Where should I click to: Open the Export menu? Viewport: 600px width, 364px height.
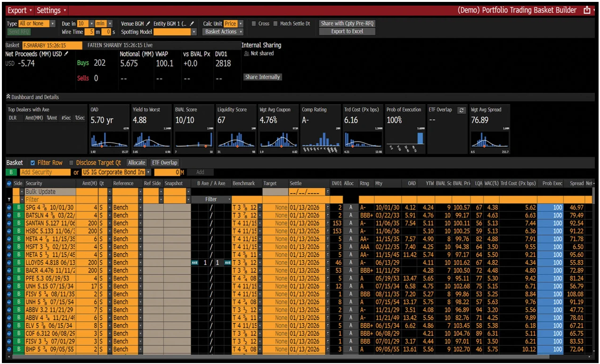tap(17, 9)
